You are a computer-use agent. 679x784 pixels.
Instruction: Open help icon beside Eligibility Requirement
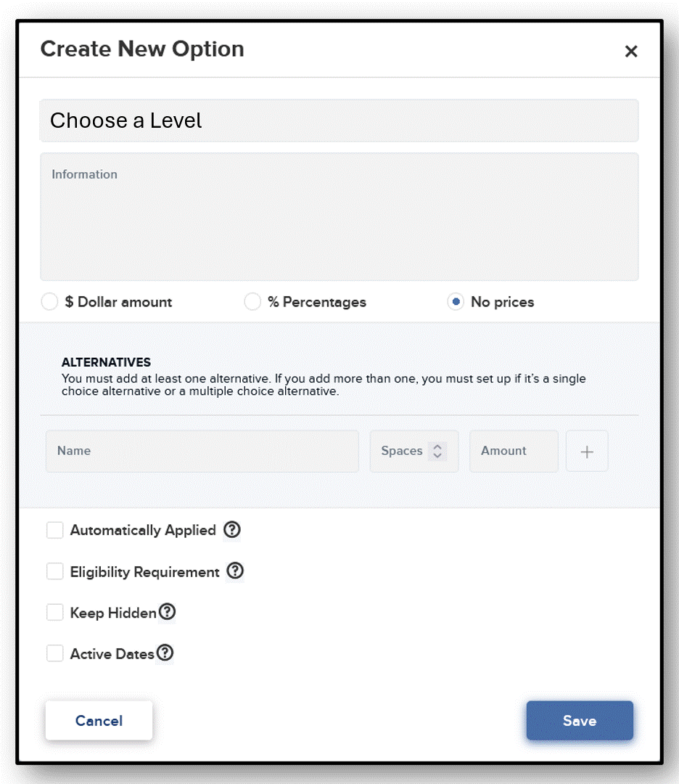(x=235, y=571)
